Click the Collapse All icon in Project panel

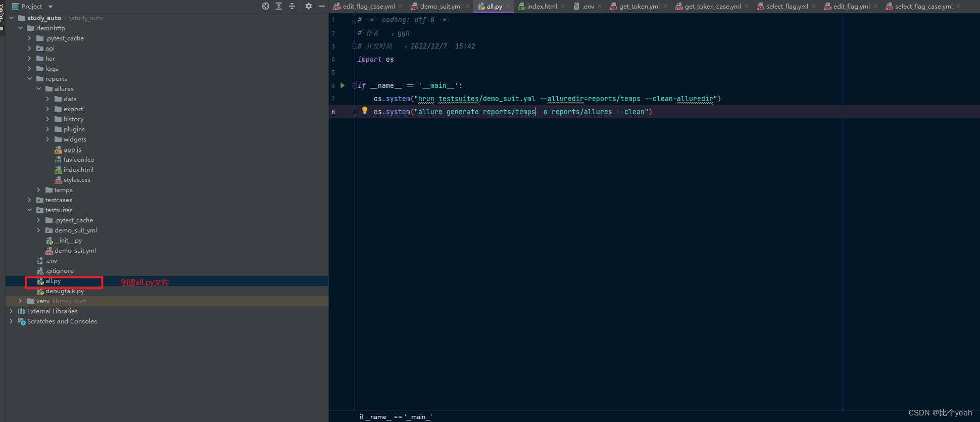coord(292,6)
